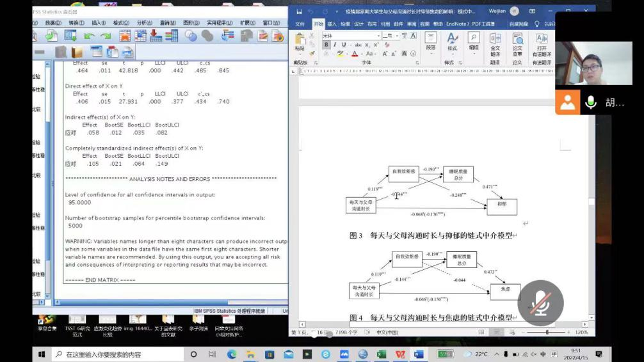Launch Excel from the Windows taskbar
Screen dimensions: 644x362
[x=382, y=354]
